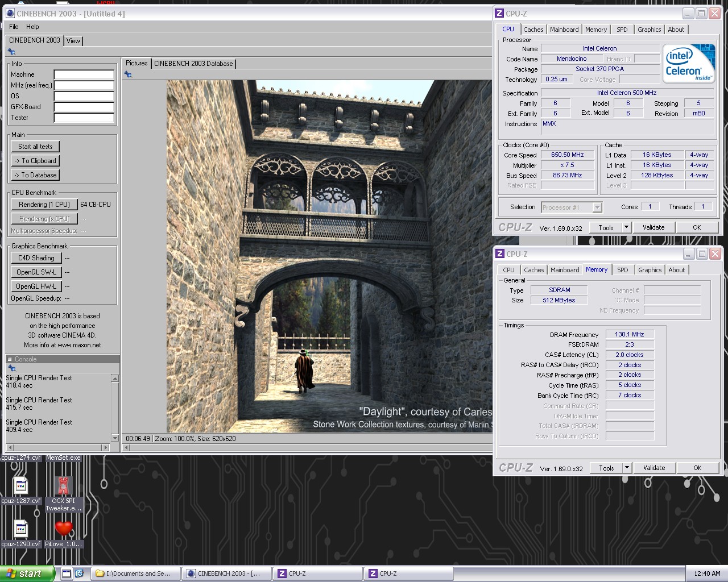Click the 650.50 MHz core speed value

567,155
